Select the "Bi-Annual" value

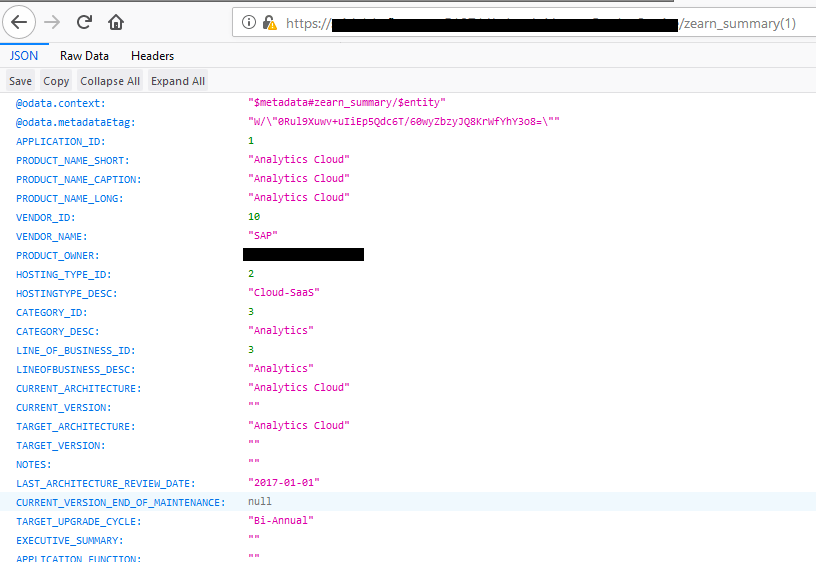pyautogui.click(x=281, y=520)
